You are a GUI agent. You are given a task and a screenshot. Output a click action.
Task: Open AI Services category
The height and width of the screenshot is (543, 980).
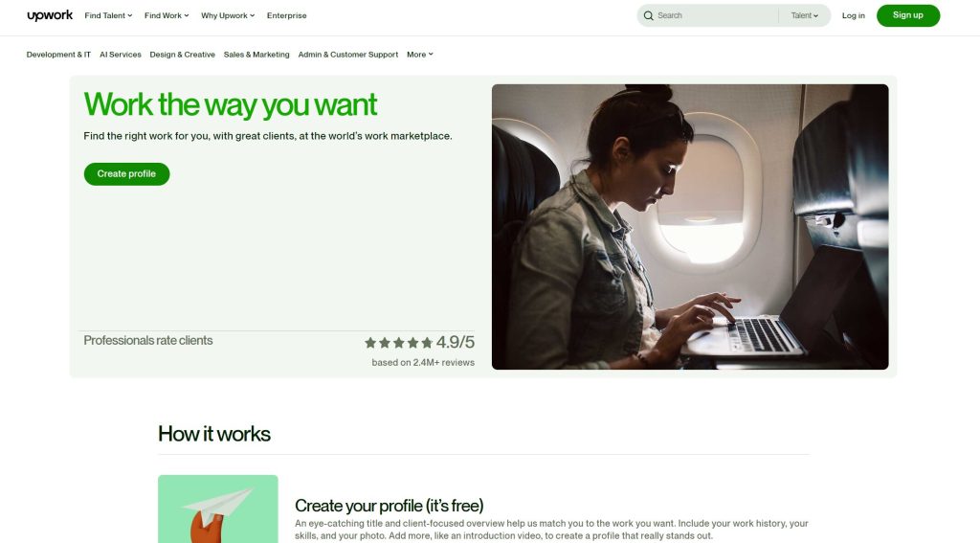120,55
